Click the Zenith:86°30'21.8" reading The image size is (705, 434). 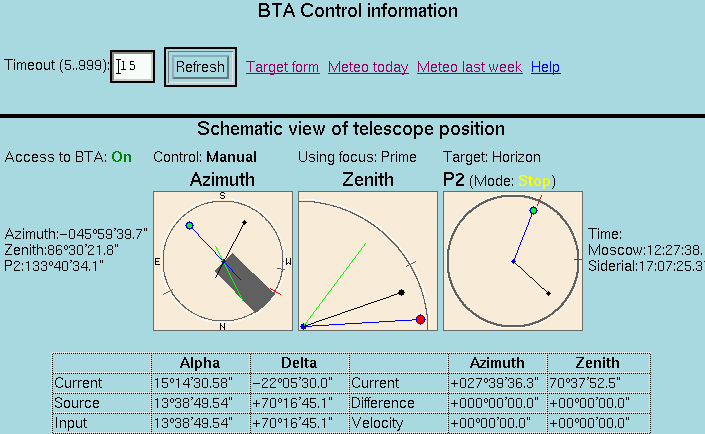click(62, 250)
